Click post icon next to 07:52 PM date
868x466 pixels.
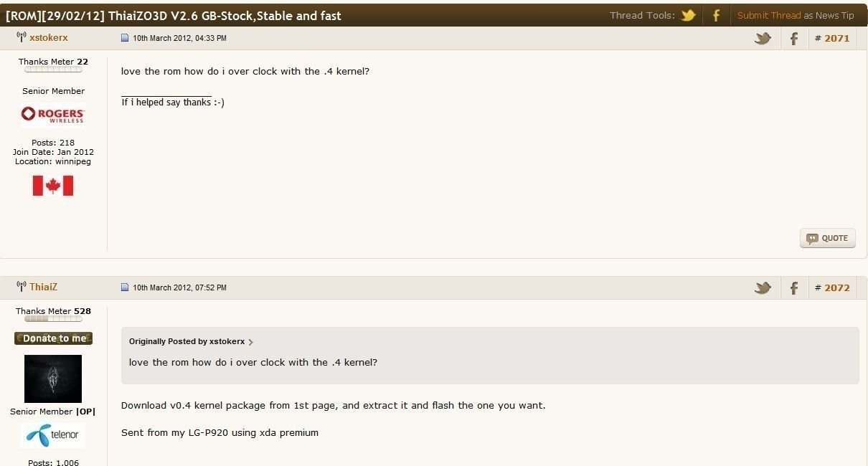pyautogui.click(x=125, y=287)
